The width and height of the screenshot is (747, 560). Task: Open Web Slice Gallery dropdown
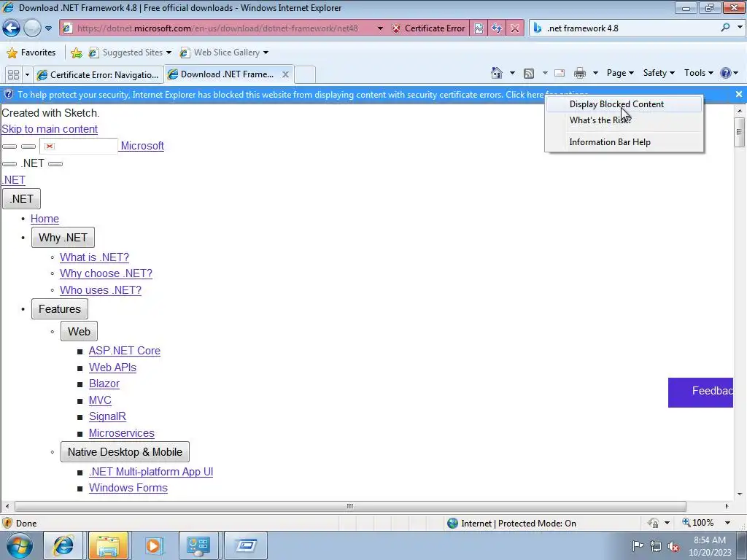tap(224, 52)
